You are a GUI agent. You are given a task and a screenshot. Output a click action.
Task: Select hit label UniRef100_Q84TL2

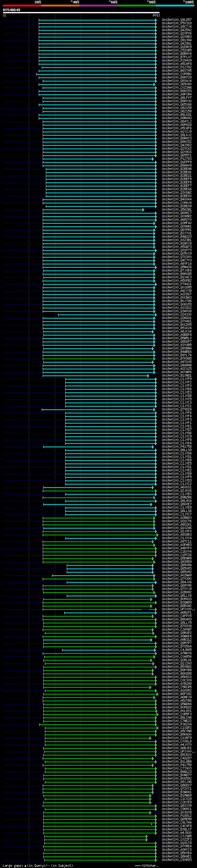176,121
